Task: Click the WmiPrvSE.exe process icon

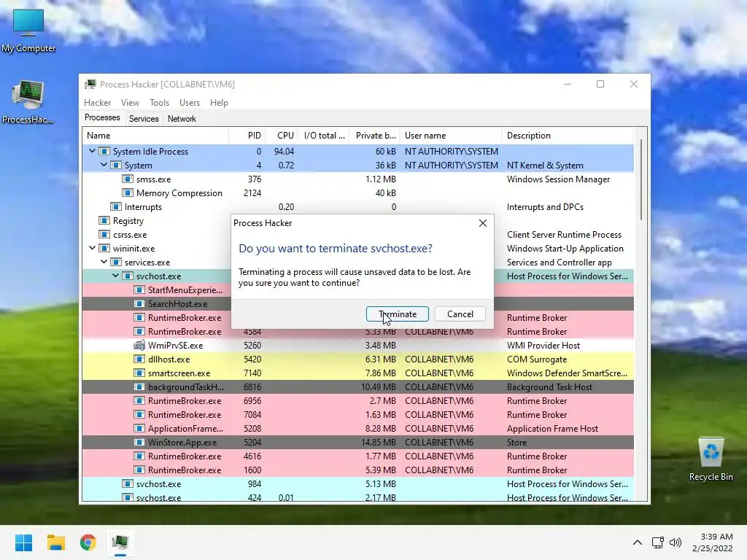Action: [139, 345]
